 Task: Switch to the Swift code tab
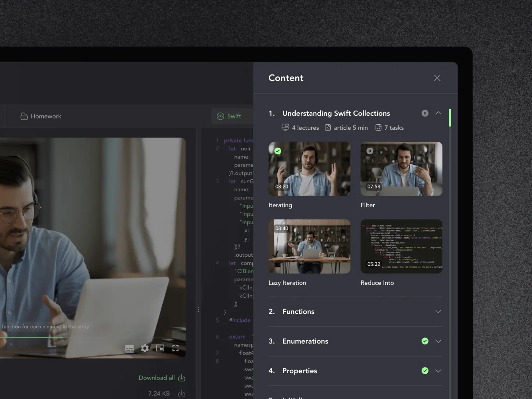(229, 116)
